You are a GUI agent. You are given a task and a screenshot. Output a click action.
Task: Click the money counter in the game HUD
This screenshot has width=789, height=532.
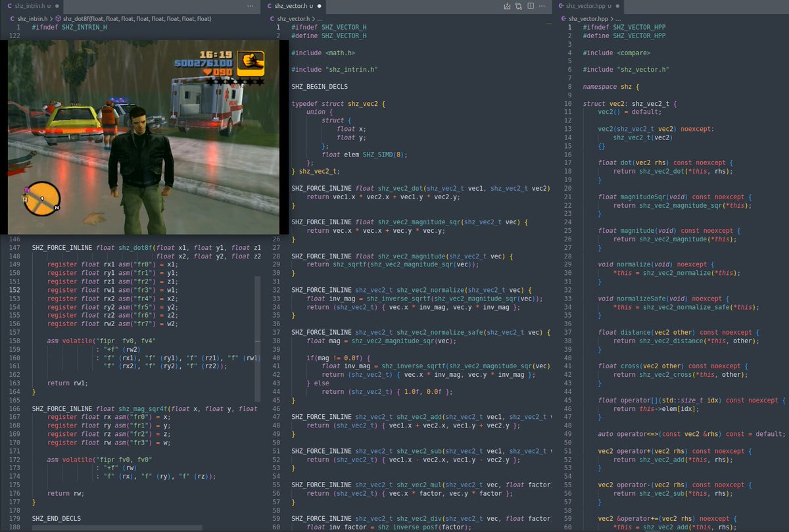203,64
